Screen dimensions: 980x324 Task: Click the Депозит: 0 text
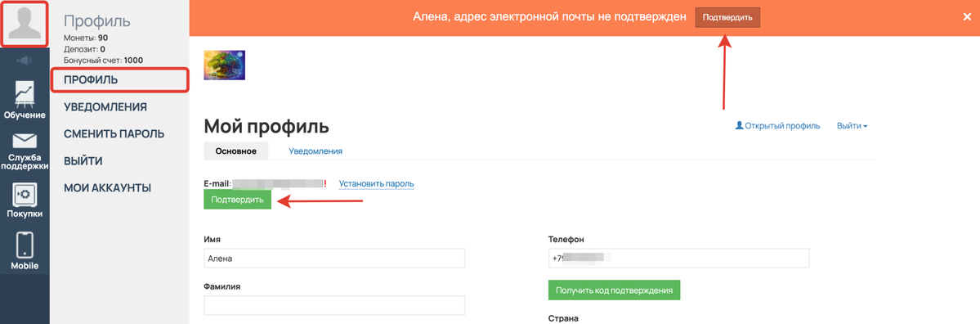(84, 49)
